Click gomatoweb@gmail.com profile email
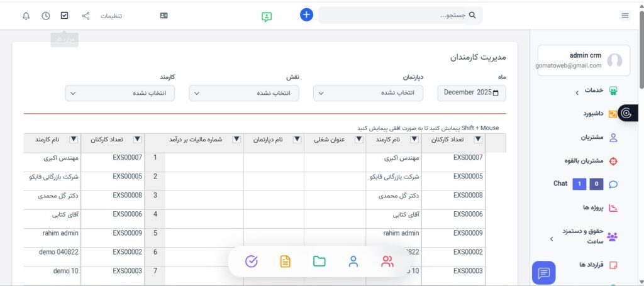 coord(569,65)
